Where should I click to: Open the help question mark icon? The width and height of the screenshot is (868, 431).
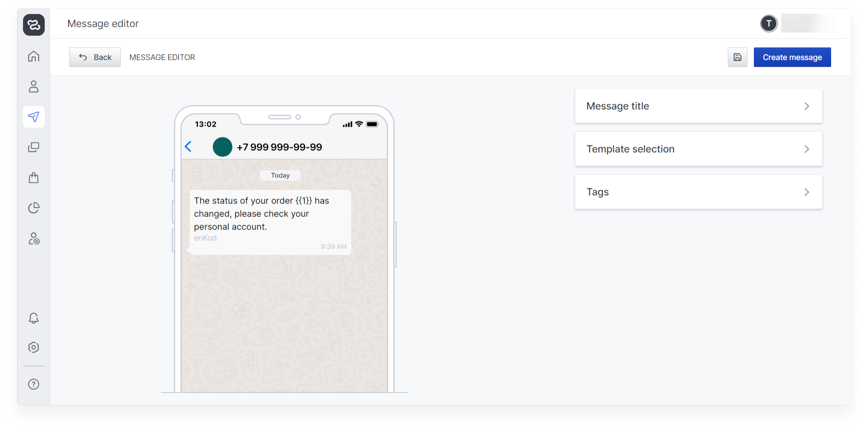33,384
